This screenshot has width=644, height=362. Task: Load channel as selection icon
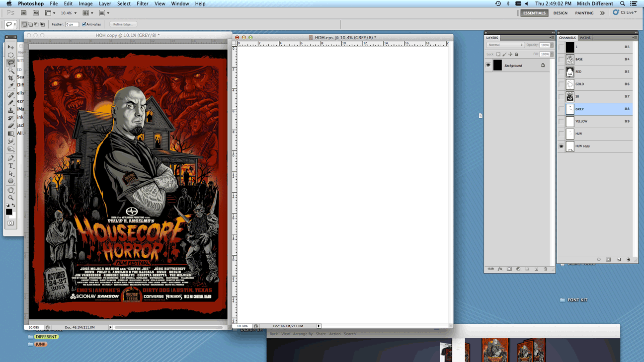(x=599, y=260)
